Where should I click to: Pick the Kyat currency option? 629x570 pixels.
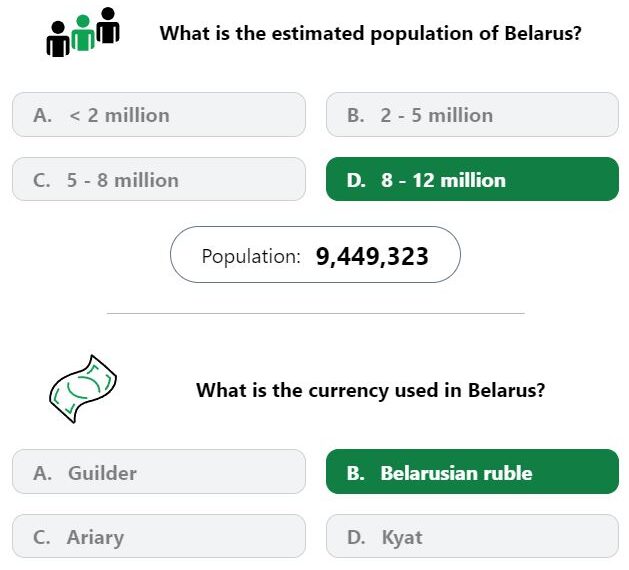click(x=472, y=536)
